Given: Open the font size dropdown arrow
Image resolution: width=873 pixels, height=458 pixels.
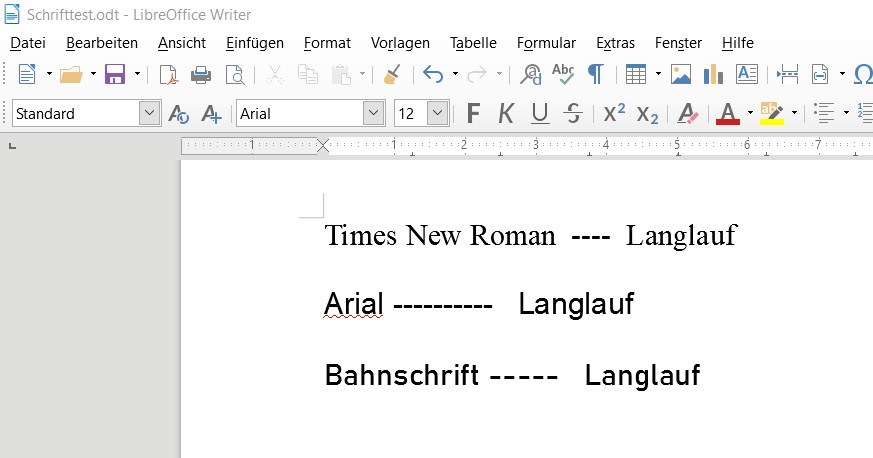Looking at the screenshot, I should tap(438, 114).
